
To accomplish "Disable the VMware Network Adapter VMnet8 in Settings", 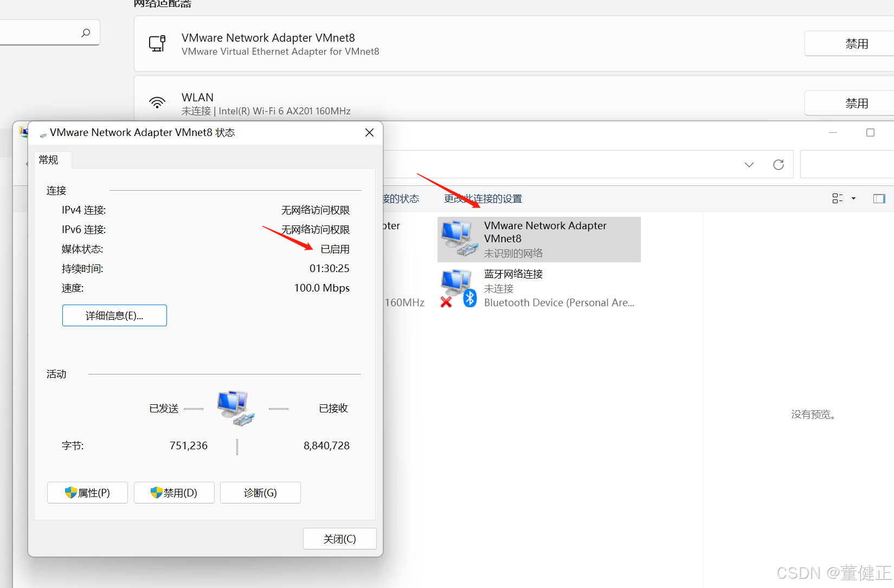I will pyautogui.click(x=856, y=44).
